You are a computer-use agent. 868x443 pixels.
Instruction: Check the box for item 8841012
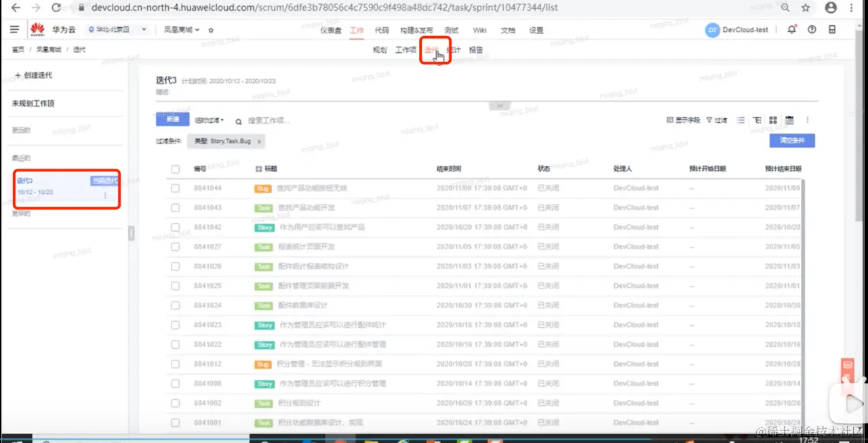(x=176, y=364)
